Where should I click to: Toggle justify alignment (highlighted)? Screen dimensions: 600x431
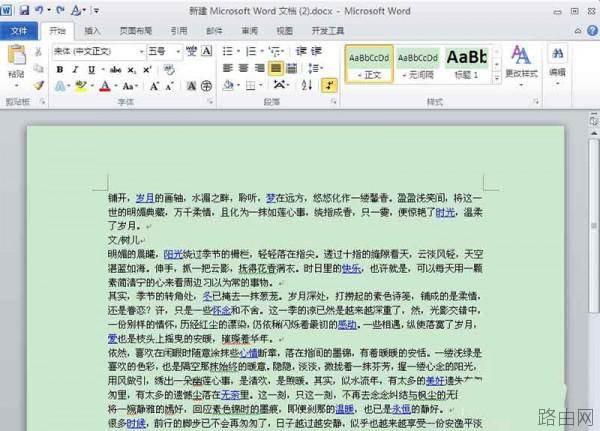pyautogui.click(x=276, y=68)
